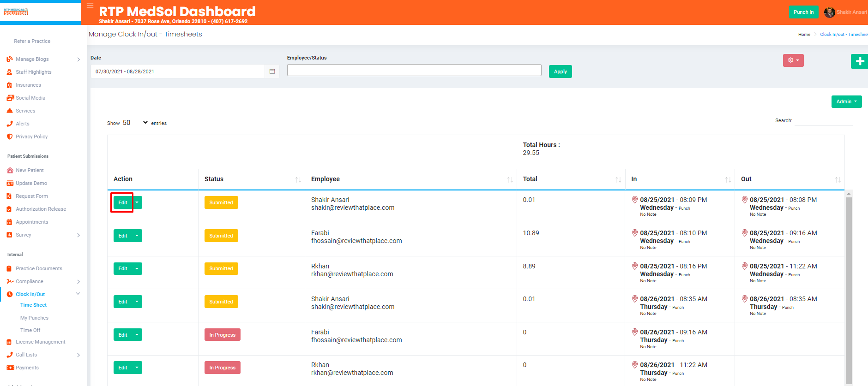868x386 pixels.
Task: Expand the Call Lists submenu chevron
Action: point(78,355)
